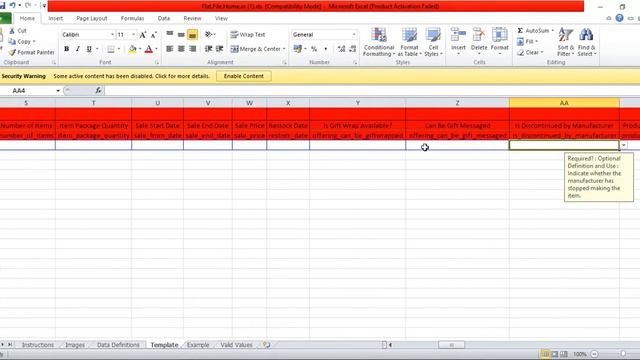Open the Insert ribbon tab

point(56,18)
